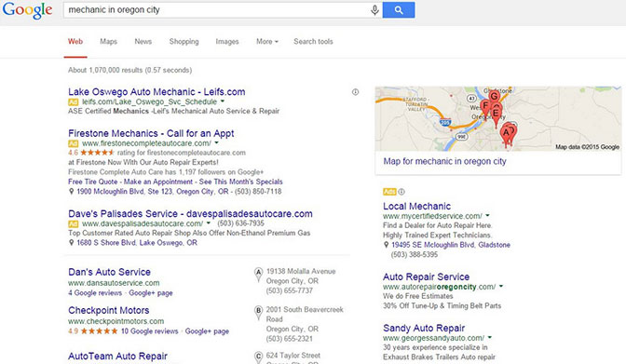The image size is (626, 364).
Task: Click 10 Google reviews for Checkpoint Motors
Action: [x=150, y=331]
